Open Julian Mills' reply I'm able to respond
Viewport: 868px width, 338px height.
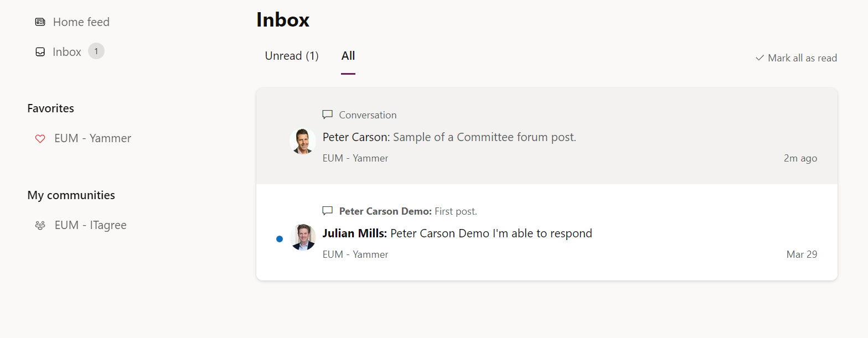[x=547, y=232]
